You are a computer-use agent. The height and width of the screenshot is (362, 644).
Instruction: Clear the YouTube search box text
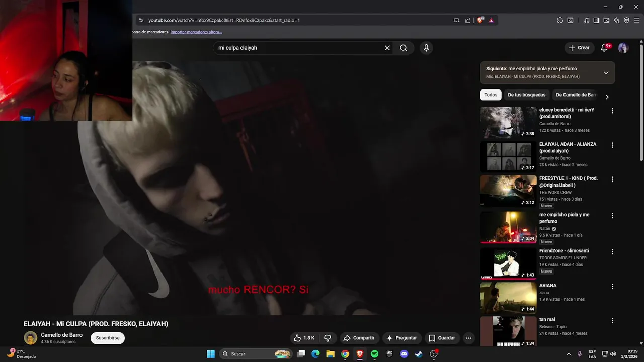point(387,48)
